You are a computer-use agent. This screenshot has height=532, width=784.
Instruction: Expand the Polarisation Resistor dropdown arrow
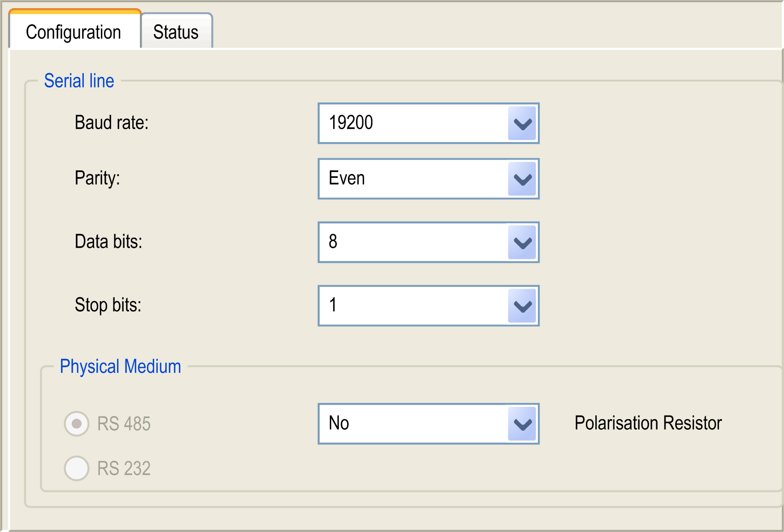[x=522, y=424]
